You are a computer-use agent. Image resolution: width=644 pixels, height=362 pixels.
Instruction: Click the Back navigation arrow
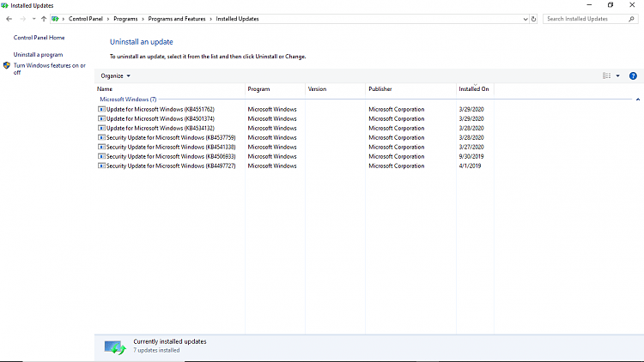tap(9, 19)
